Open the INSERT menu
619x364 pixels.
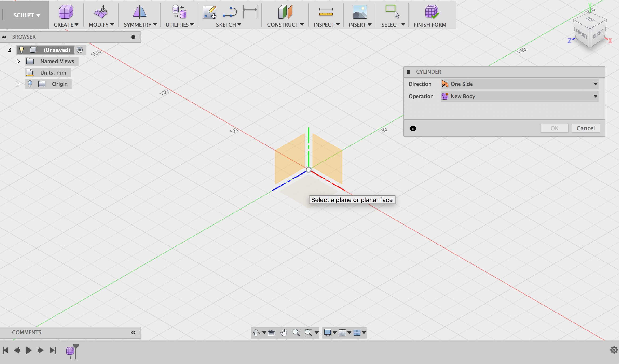click(x=360, y=25)
